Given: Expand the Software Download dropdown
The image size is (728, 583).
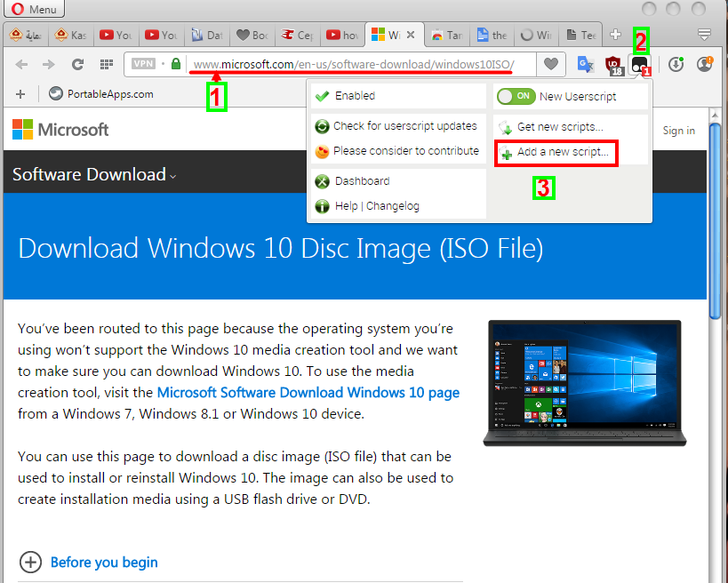Looking at the screenshot, I should click(x=94, y=175).
